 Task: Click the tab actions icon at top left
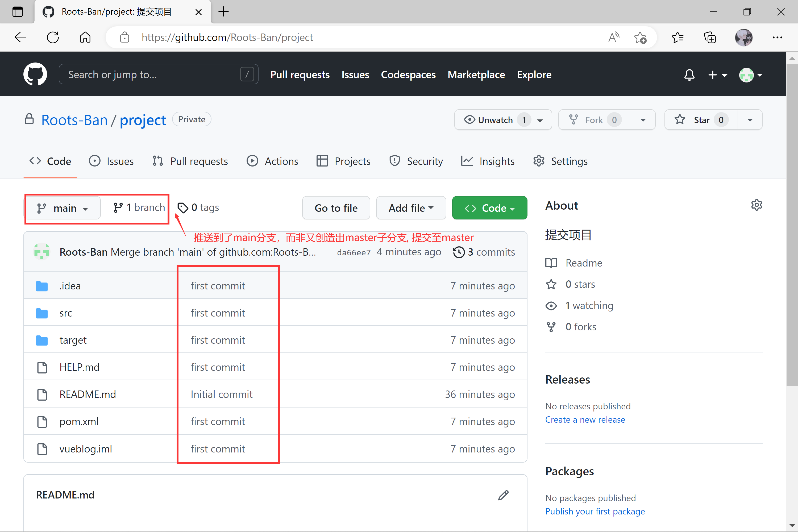tap(17, 12)
